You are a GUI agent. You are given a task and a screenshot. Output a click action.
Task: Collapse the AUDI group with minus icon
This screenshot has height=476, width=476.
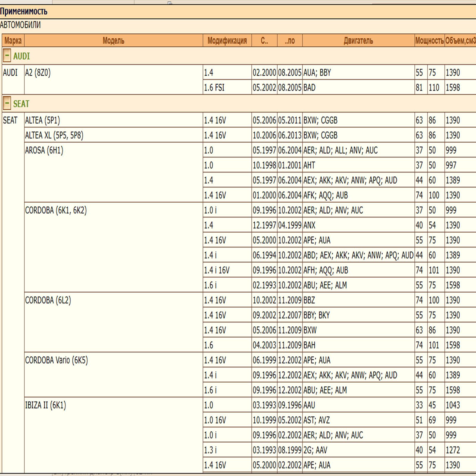(x=7, y=56)
